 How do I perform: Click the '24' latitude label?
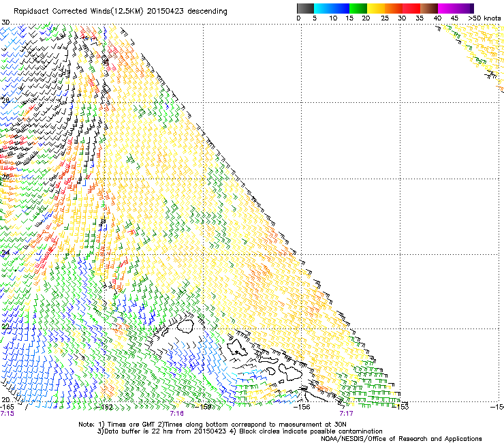5,253
